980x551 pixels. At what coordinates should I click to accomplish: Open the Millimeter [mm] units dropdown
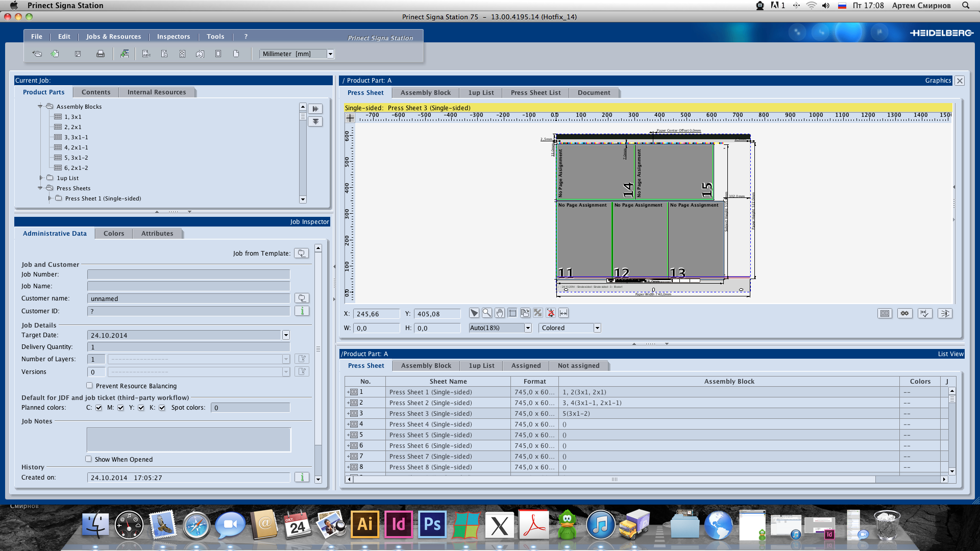pos(330,54)
